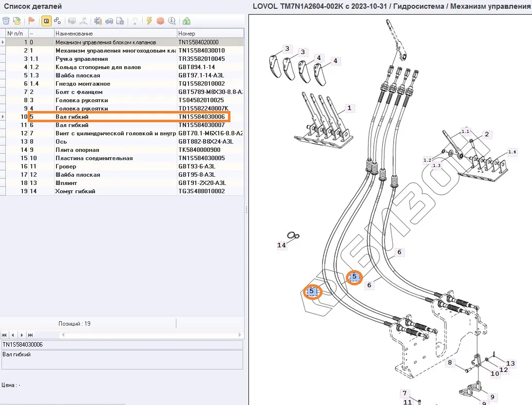Go to next record arrow
Viewport: 532px width, 405px height.
22,335
